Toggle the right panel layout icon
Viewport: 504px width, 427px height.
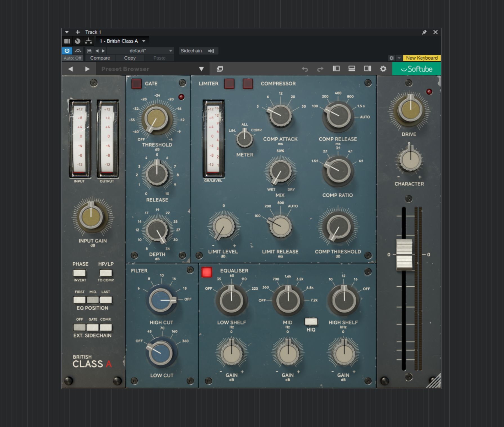[x=368, y=69]
